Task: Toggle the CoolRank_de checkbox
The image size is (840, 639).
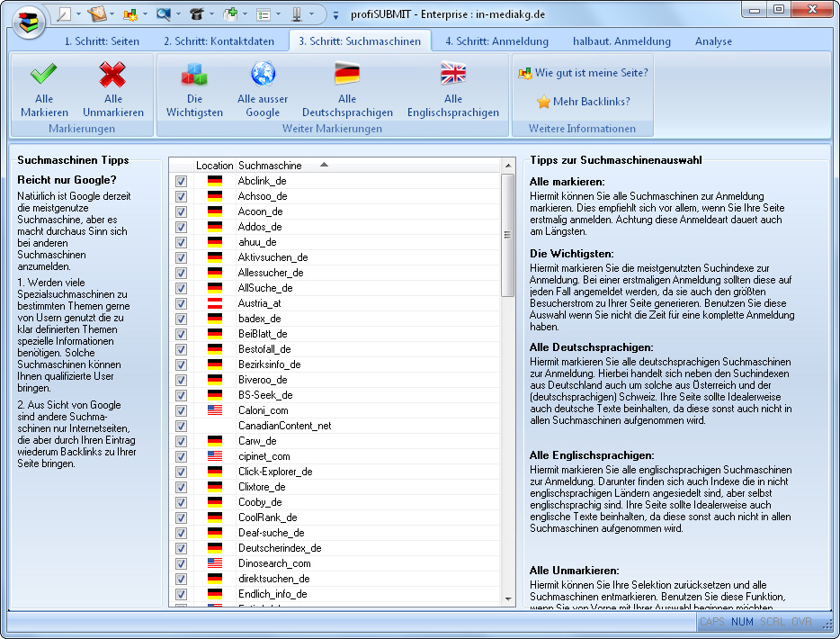Action: pyautogui.click(x=182, y=517)
